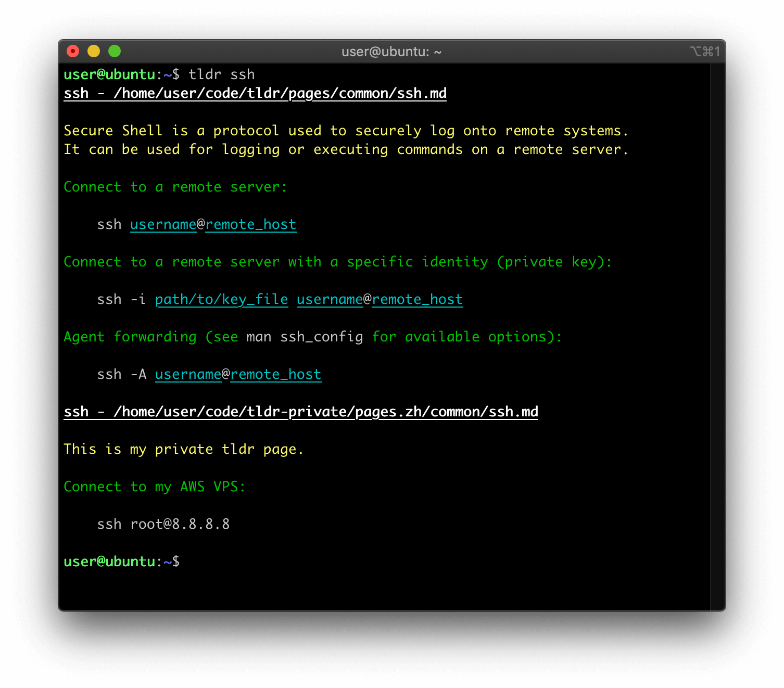Click the heading mentioning specific identity (private key)

pos(338,262)
